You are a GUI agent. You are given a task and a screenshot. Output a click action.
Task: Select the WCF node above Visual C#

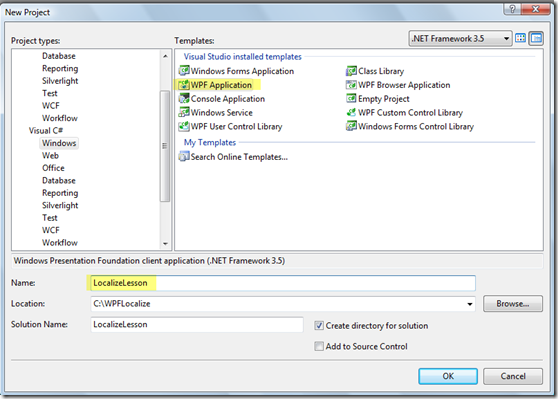pos(51,106)
